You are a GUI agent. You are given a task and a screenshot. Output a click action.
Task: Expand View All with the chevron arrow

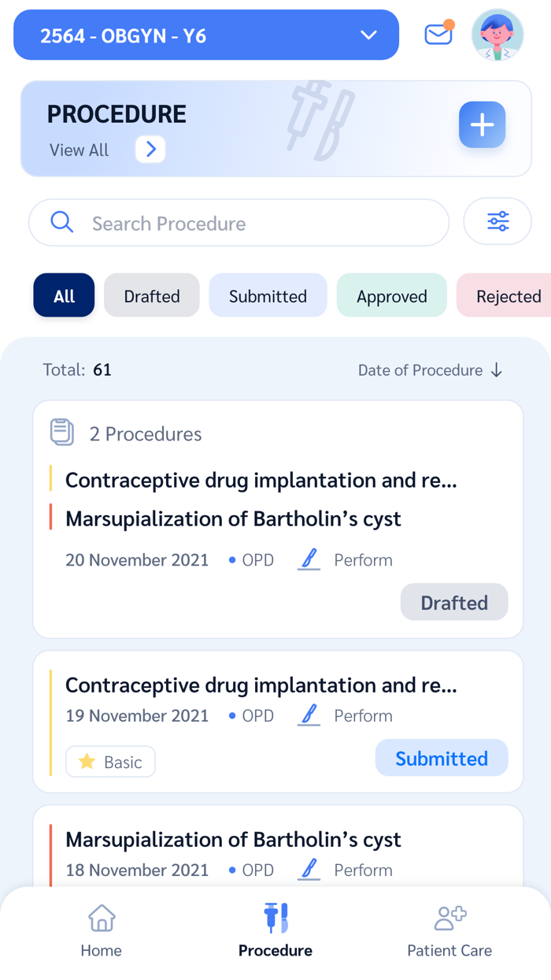tap(150, 150)
